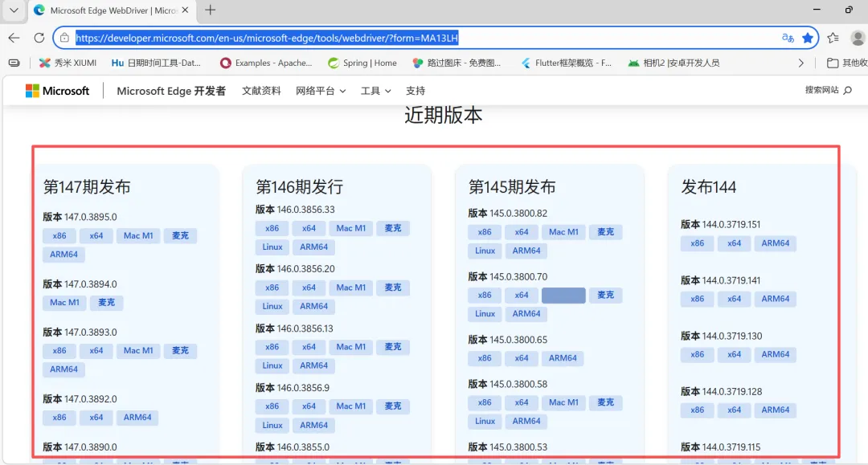Expand 网络平台 dropdown menu

pyautogui.click(x=321, y=91)
